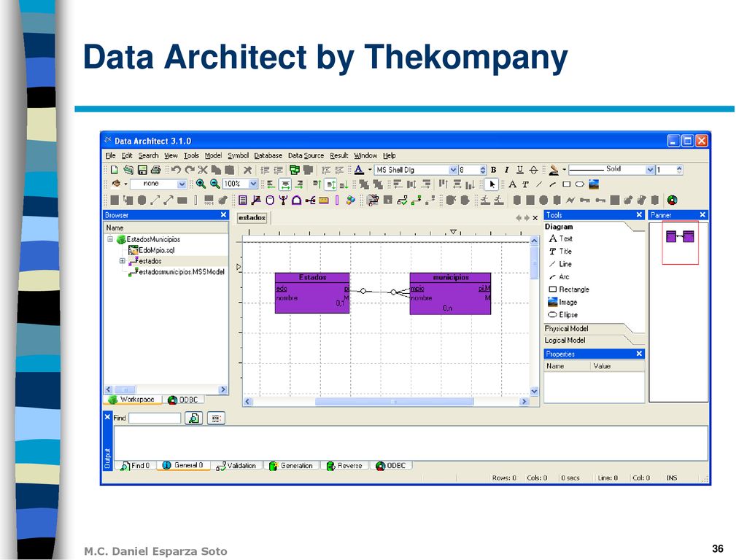Open the Database menu
The height and width of the screenshot is (560, 747).
point(268,155)
